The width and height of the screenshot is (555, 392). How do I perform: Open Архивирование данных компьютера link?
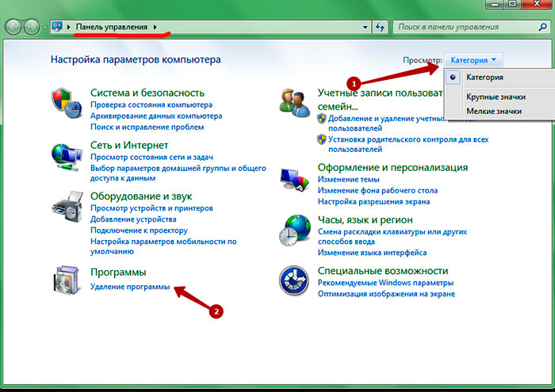coord(156,116)
